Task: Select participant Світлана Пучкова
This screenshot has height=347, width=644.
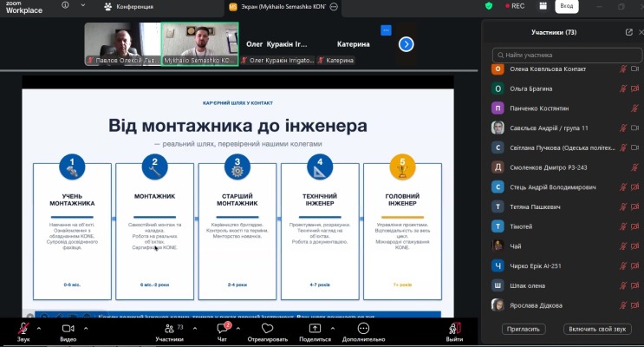Action: (566, 148)
